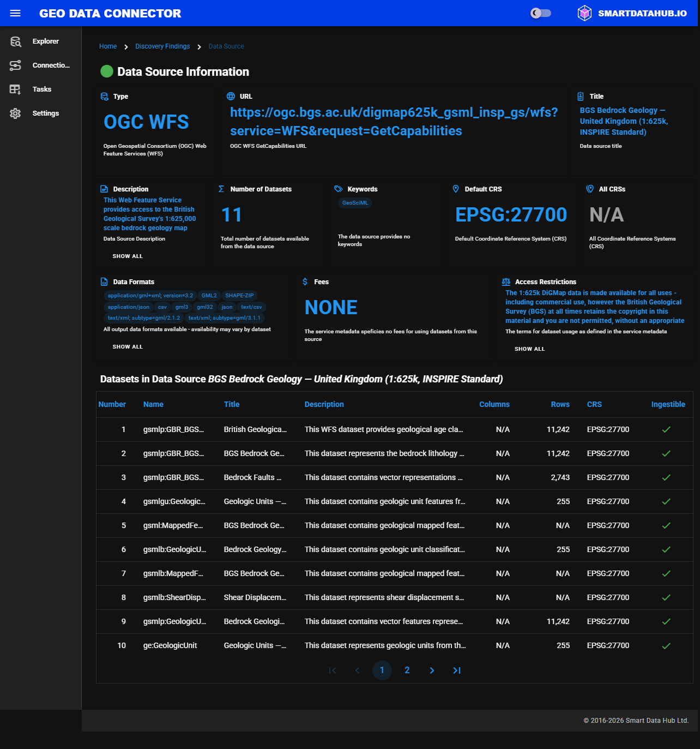Show all of the Description text
700x749 pixels.
coord(128,256)
